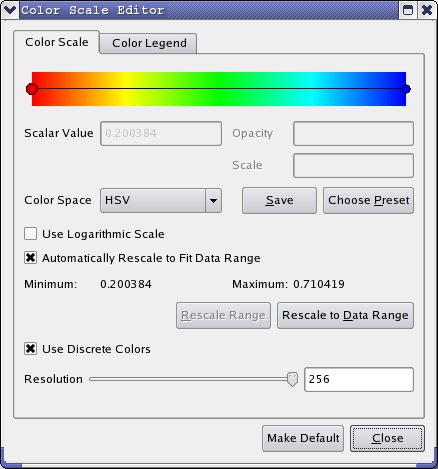Click the Resolution slider handle
438x469 pixels.
(292, 379)
